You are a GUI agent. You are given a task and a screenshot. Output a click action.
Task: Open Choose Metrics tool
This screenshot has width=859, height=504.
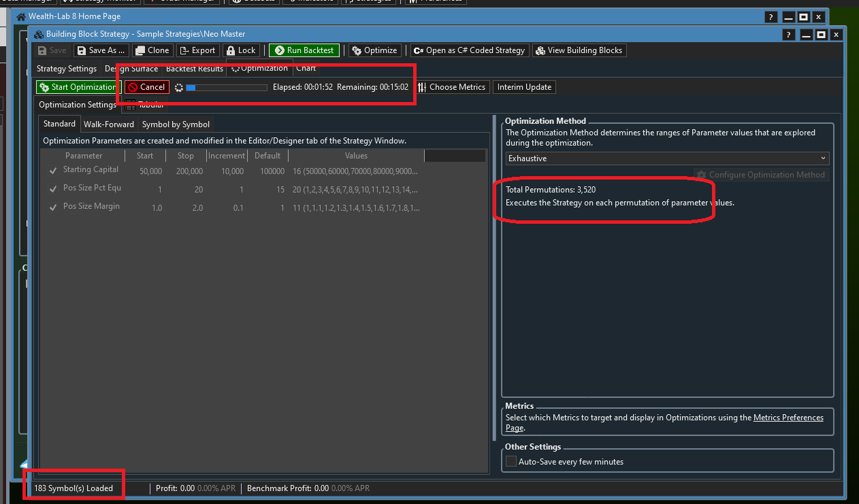point(452,87)
